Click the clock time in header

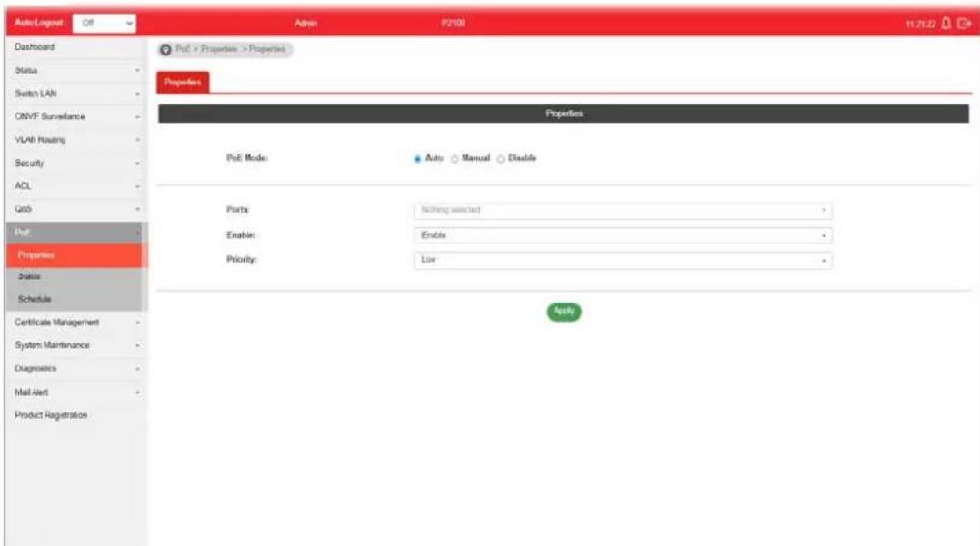(921, 24)
